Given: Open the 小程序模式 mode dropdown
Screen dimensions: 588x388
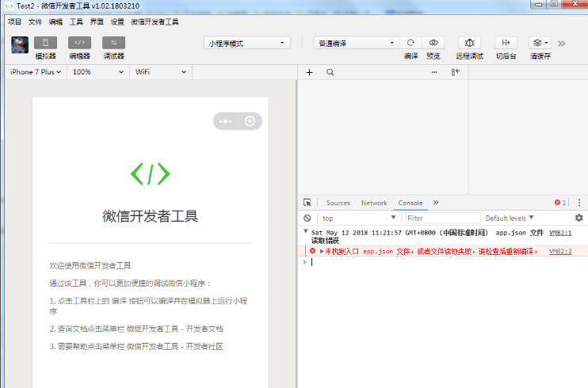Looking at the screenshot, I should coord(247,43).
